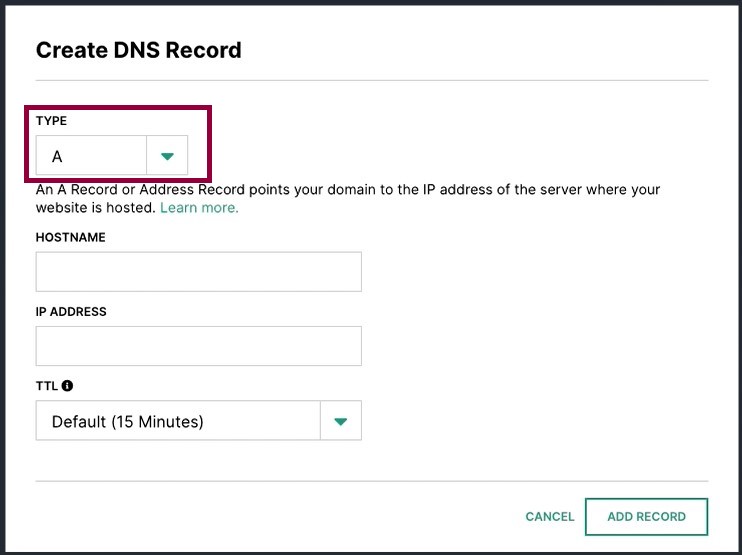Click the HOSTNAME field label

coord(71,237)
